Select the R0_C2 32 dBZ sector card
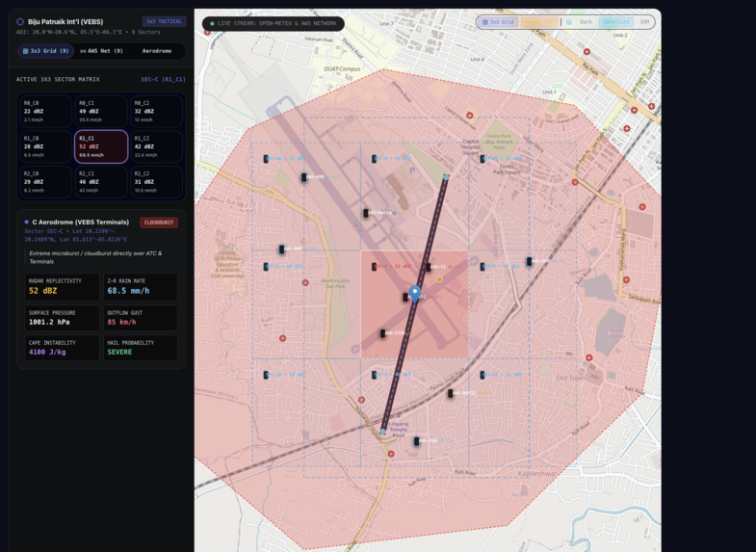 pos(156,112)
